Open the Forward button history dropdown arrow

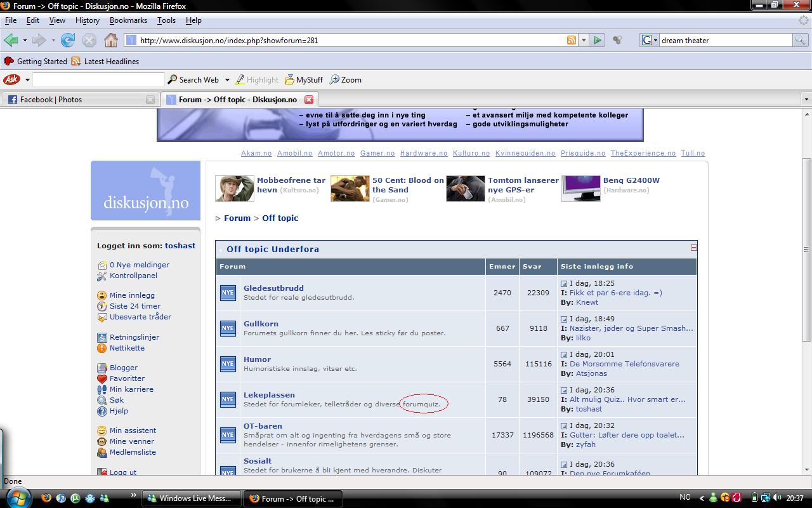coord(53,40)
